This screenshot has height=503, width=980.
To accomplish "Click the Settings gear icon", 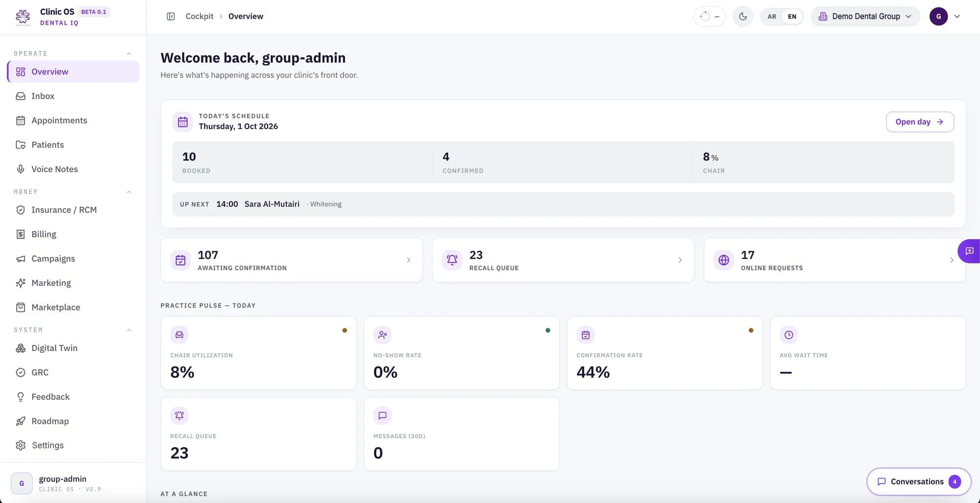I will coord(21,445).
